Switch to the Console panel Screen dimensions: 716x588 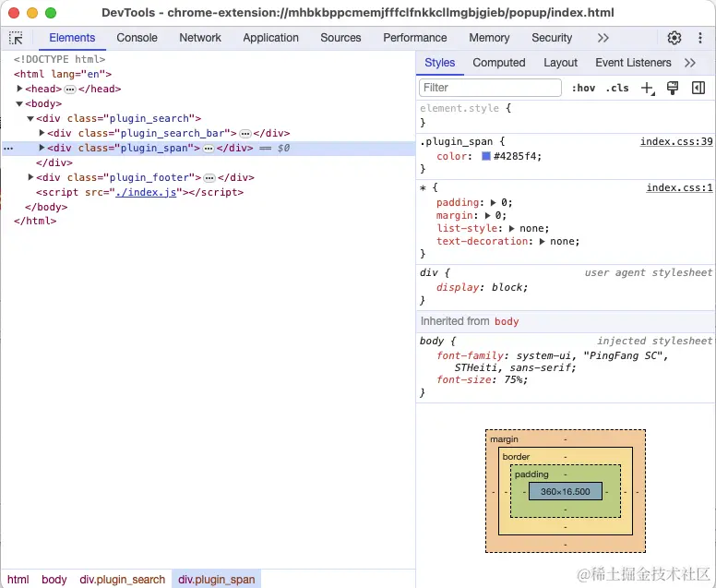137,38
